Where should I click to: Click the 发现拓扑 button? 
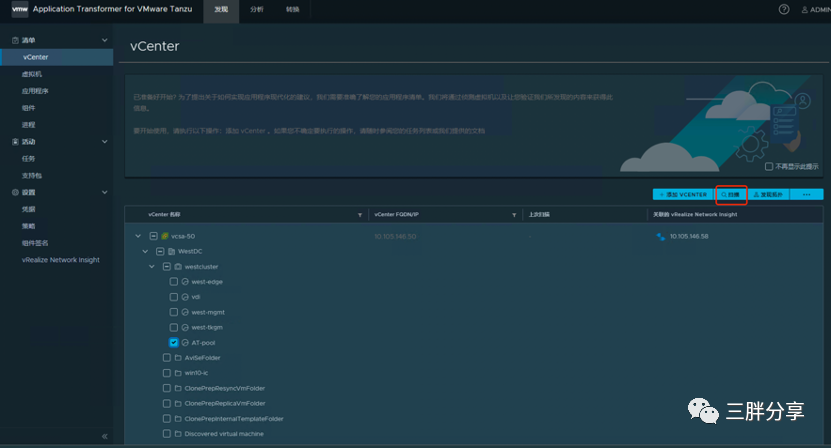pos(768,195)
